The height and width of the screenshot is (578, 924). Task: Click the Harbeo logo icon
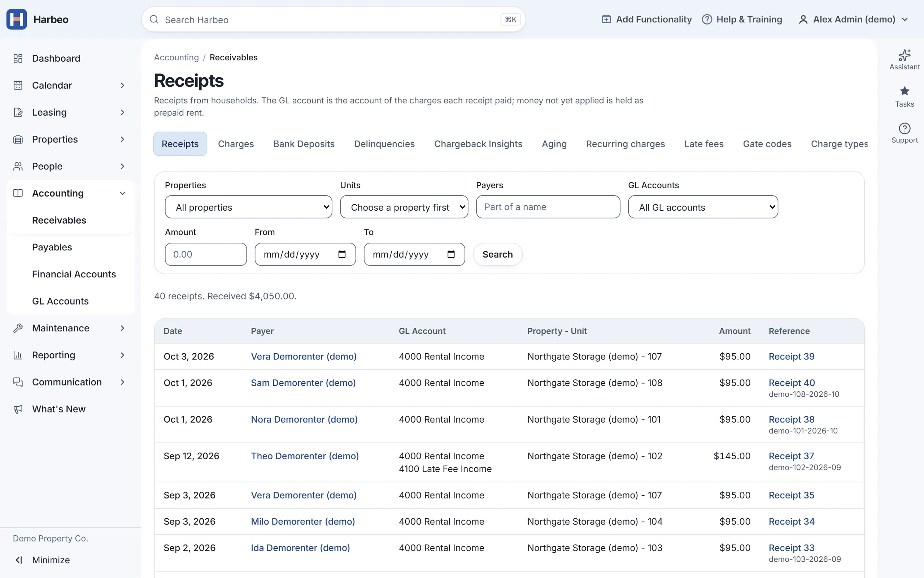coord(16,19)
